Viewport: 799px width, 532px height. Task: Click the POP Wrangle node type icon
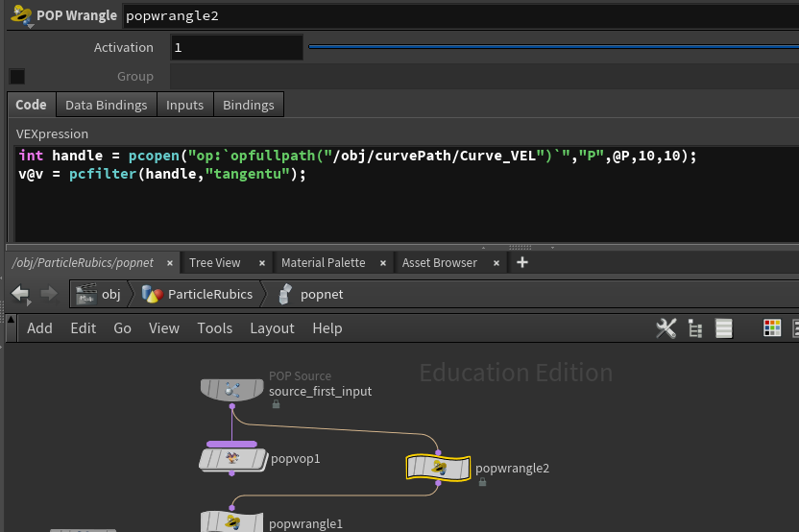18,14
